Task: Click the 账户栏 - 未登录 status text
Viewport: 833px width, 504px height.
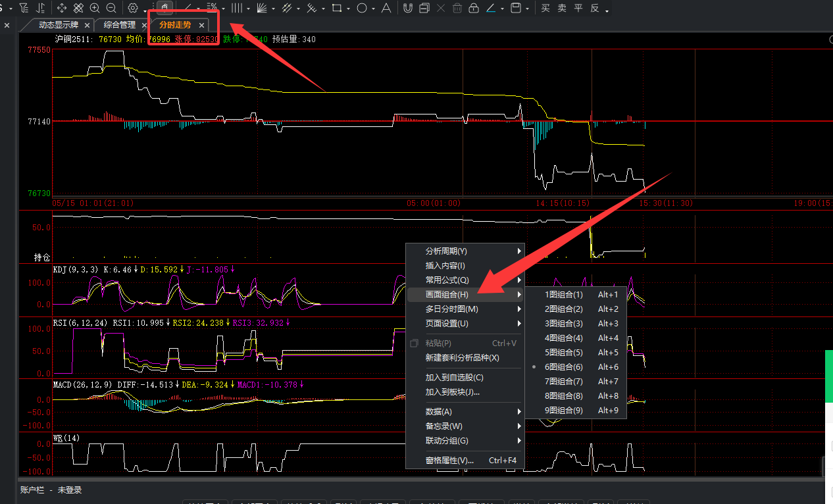Action: [x=51, y=490]
